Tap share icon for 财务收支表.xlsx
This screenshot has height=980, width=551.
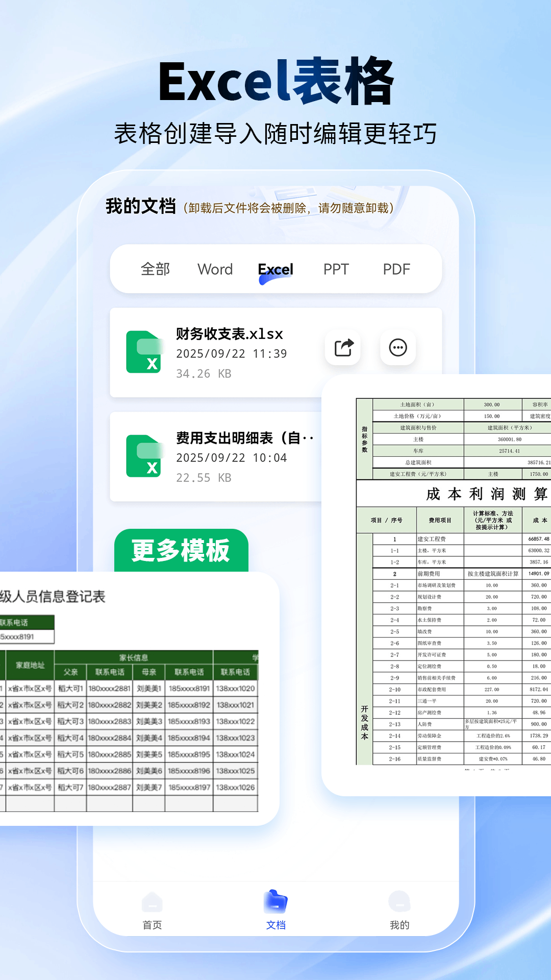click(x=343, y=348)
